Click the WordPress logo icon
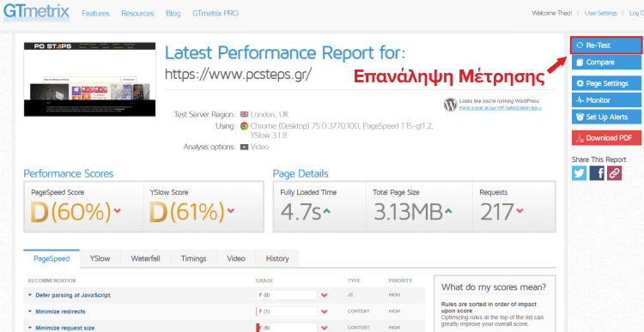The width and height of the screenshot is (644, 332). click(x=450, y=105)
